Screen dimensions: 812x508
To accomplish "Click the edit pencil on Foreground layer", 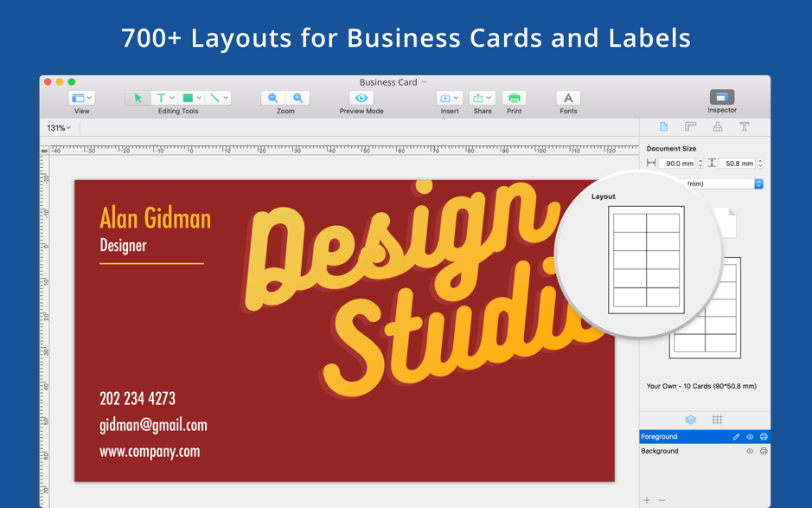I will [x=736, y=437].
